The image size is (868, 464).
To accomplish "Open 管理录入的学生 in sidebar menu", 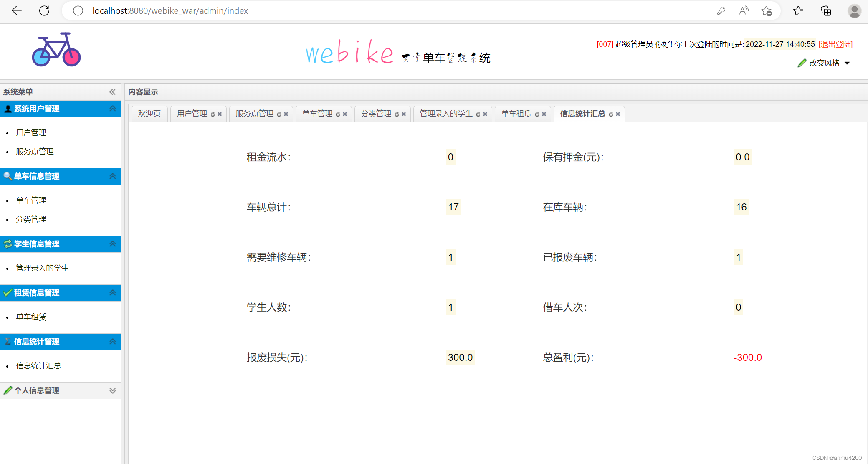I will (x=42, y=268).
